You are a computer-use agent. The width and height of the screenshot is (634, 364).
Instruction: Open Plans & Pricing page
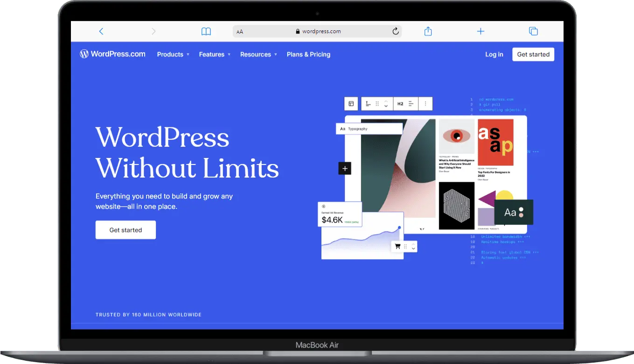click(x=308, y=55)
